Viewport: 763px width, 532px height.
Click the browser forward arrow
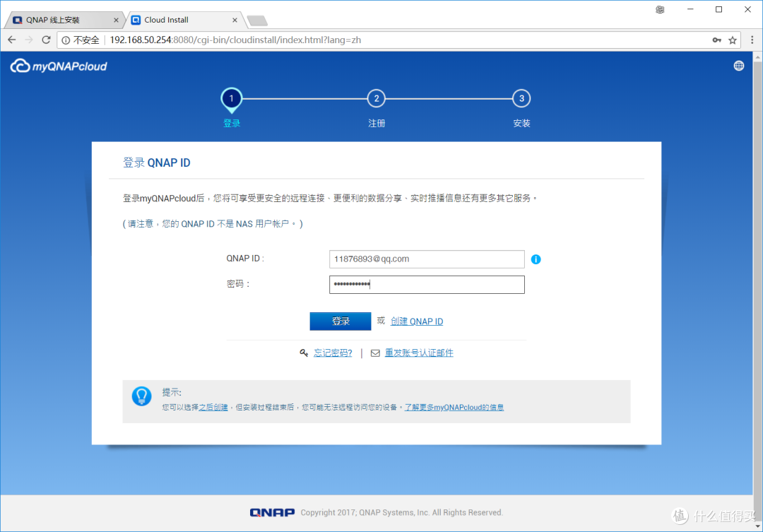coord(29,40)
